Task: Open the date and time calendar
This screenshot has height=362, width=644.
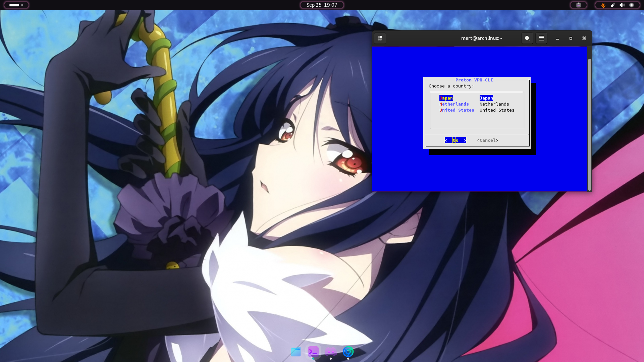Action: click(322, 5)
